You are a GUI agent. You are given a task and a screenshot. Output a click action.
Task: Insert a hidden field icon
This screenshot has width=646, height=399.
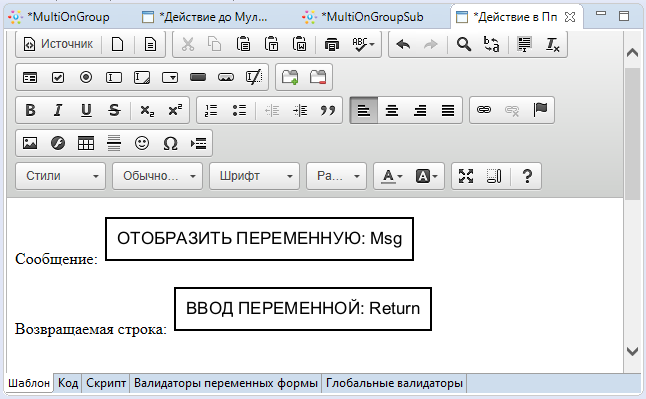(x=254, y=77)
